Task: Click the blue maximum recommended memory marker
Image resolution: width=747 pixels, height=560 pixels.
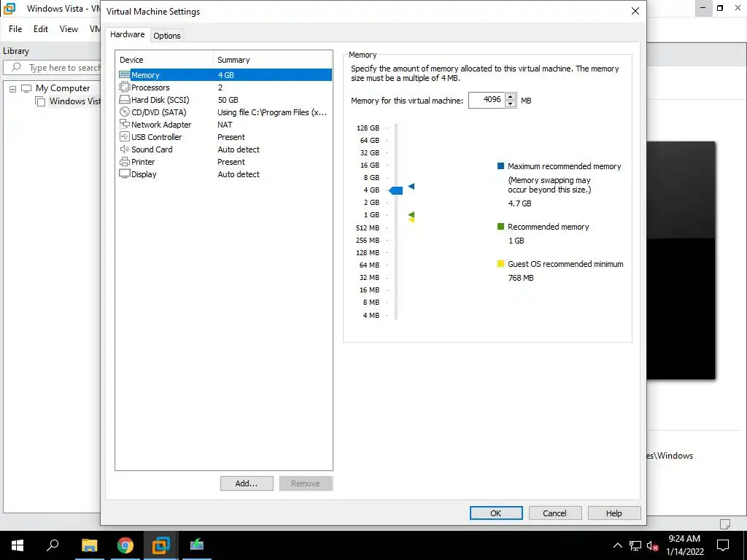Action: click(411, 186)
